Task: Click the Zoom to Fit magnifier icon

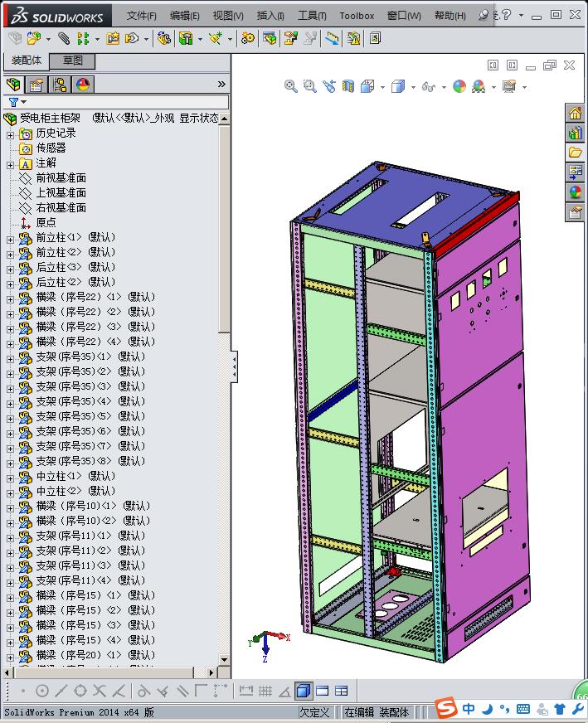Action: pos(290,86)
